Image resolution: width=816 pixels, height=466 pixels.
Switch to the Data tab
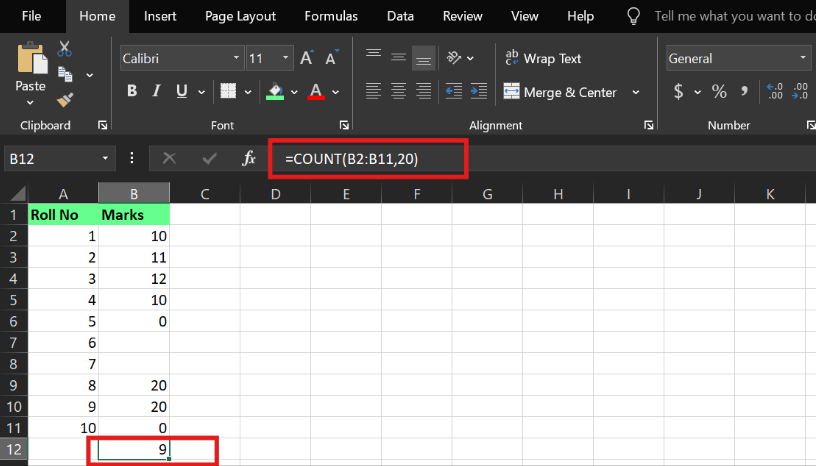click(400, 16)
